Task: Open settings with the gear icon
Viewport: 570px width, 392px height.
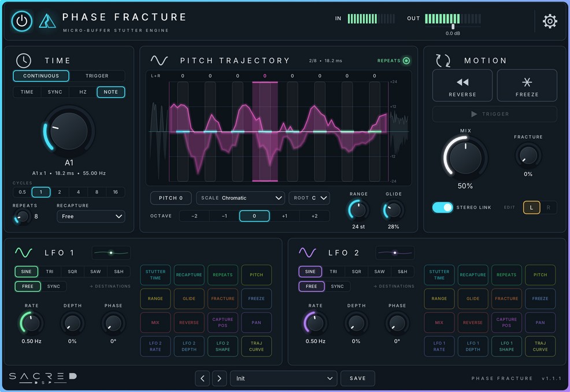Action: click(550, 21)
